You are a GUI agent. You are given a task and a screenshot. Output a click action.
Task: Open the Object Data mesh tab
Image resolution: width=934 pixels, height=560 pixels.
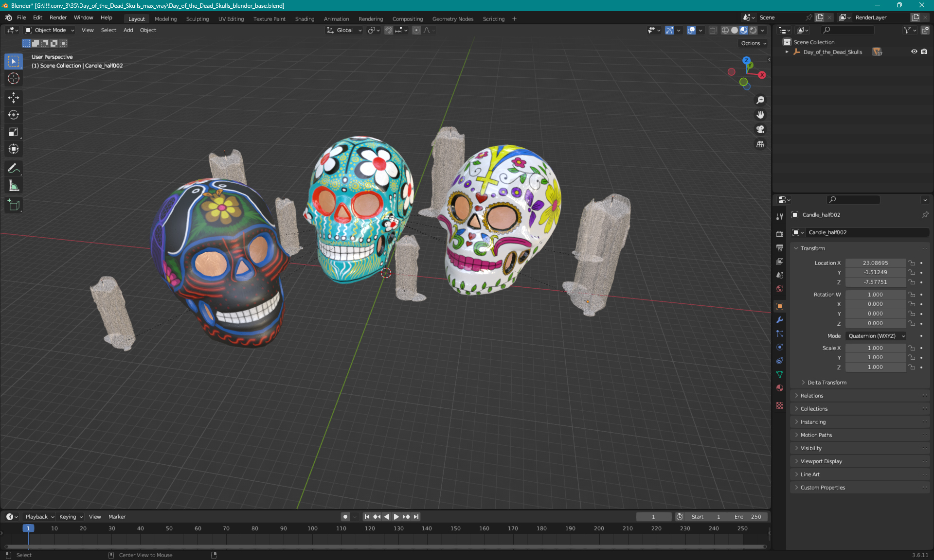click(x=780, y=374)
